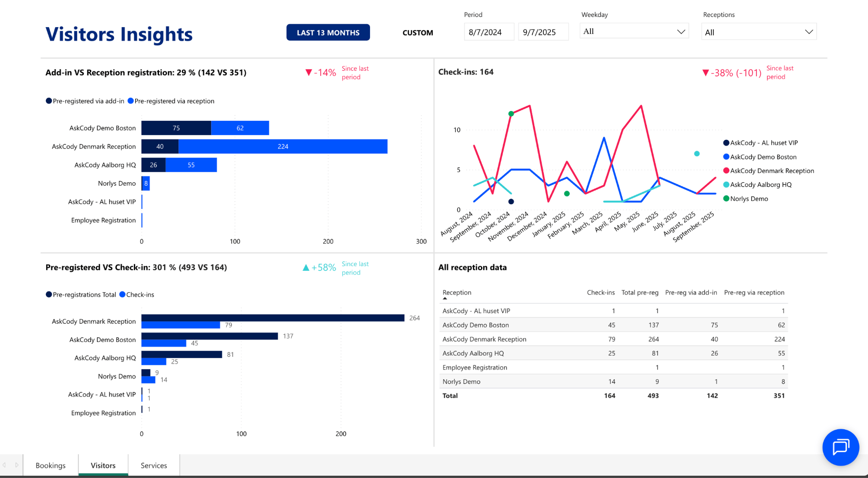Click the red triangle beside -14%
Screen dimensions: 868x478
308,72
